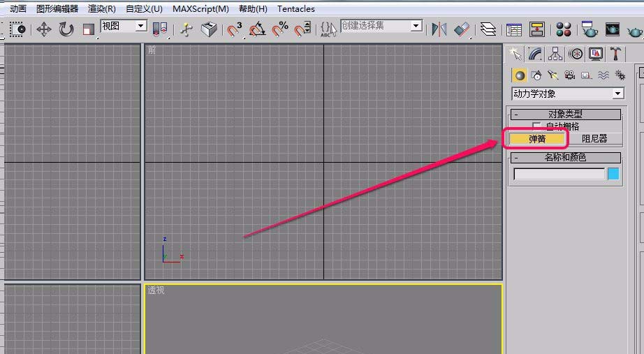This screenshot has width=644, height=354.
Task: Click the Align tool icon
Action: [x=462, y=29]
